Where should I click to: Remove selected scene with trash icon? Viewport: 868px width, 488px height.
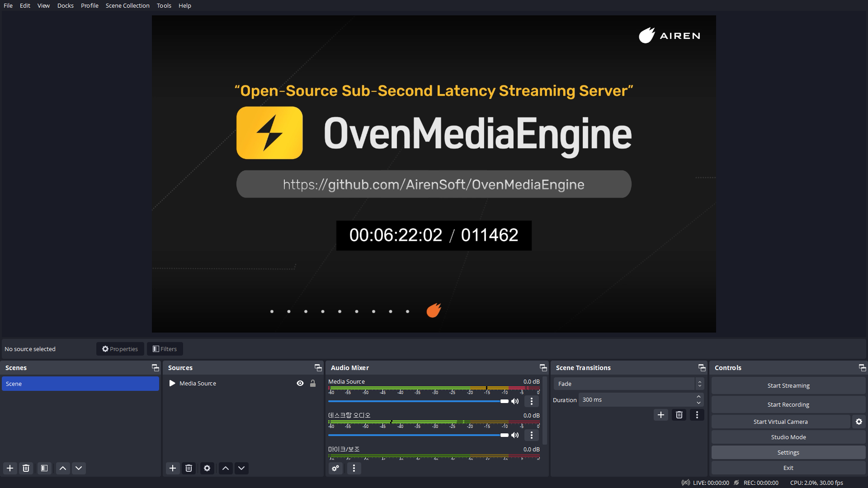tap(26, 468)
